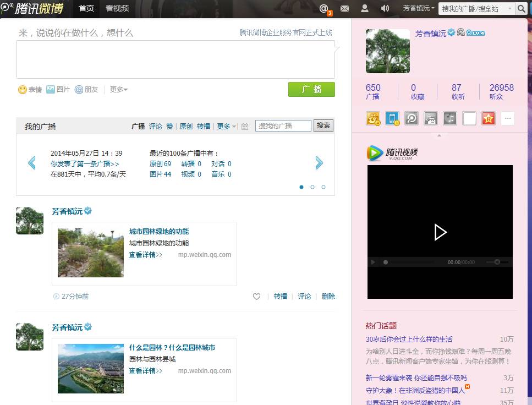Select the 评论 filter tab in 我的广播

coord(156,126)
